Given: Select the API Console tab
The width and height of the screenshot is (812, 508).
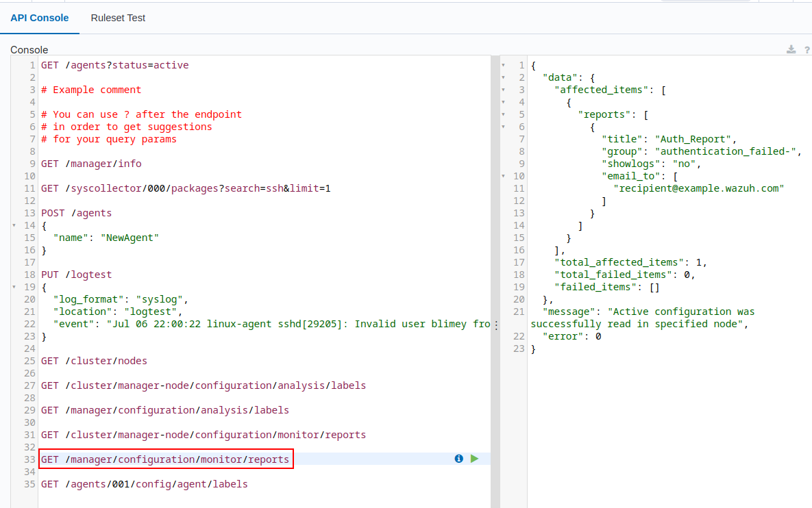Looking at the screenshot, I should pos(40,18).
